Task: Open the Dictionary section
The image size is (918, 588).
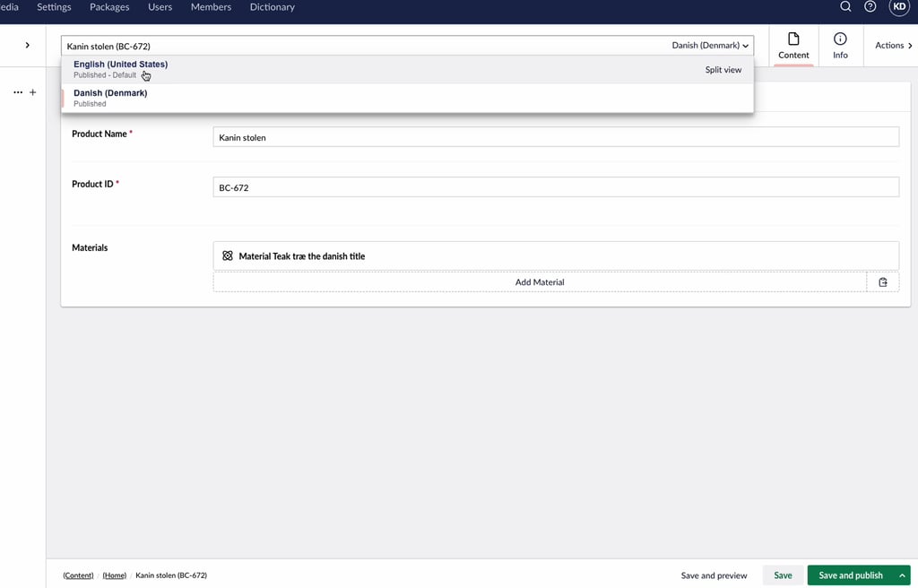Action: 272,6
